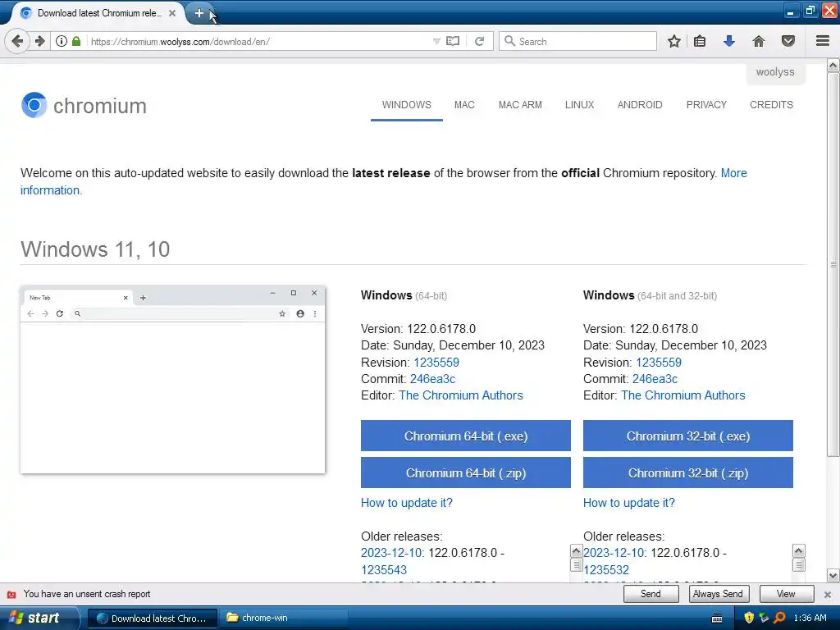Download Chromium 64-bit (.zip)

466,473
